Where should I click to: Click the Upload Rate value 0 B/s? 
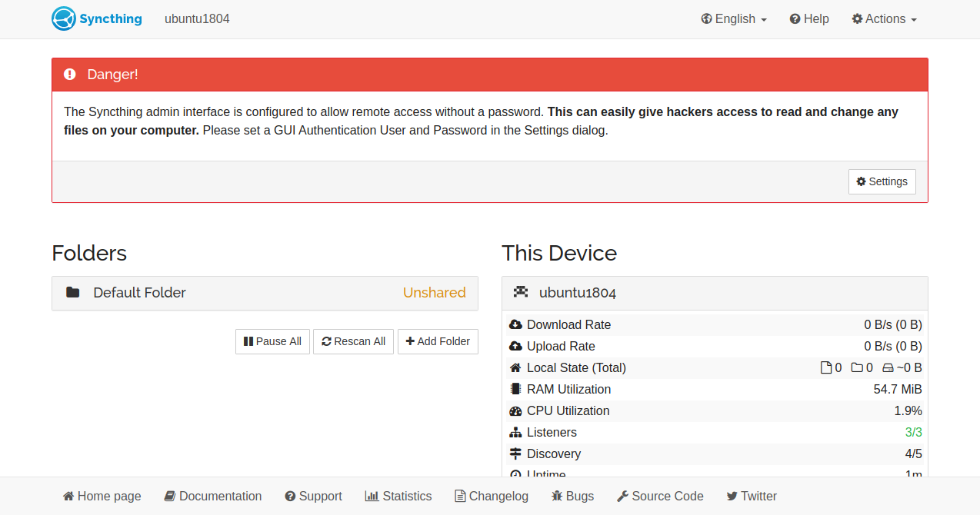(893, 347)
